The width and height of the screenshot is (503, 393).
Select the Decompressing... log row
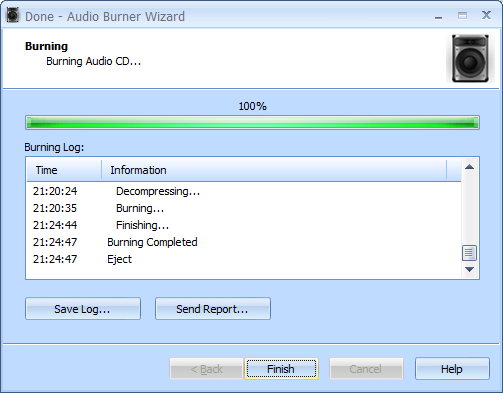point(244,191)
